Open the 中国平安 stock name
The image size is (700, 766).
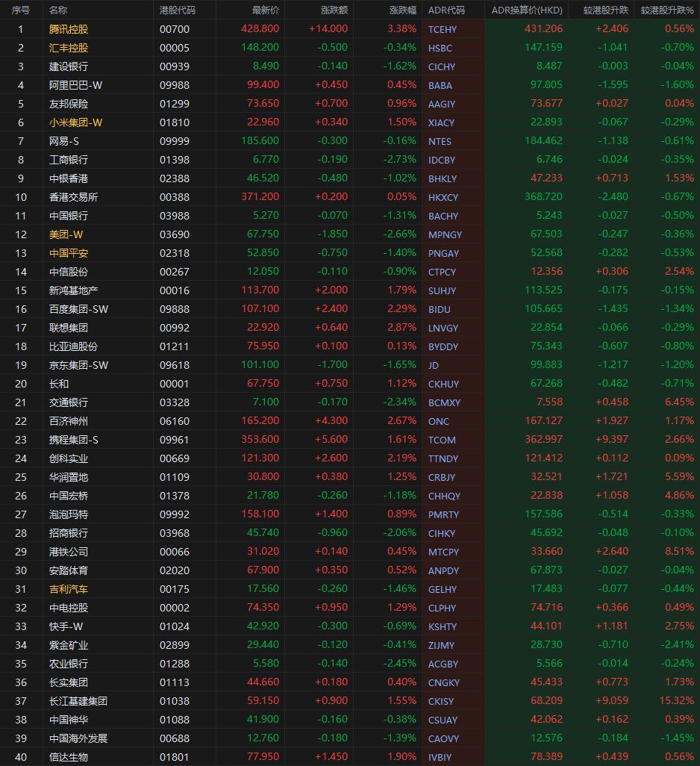pyautogui.click(x=69, y=252)
